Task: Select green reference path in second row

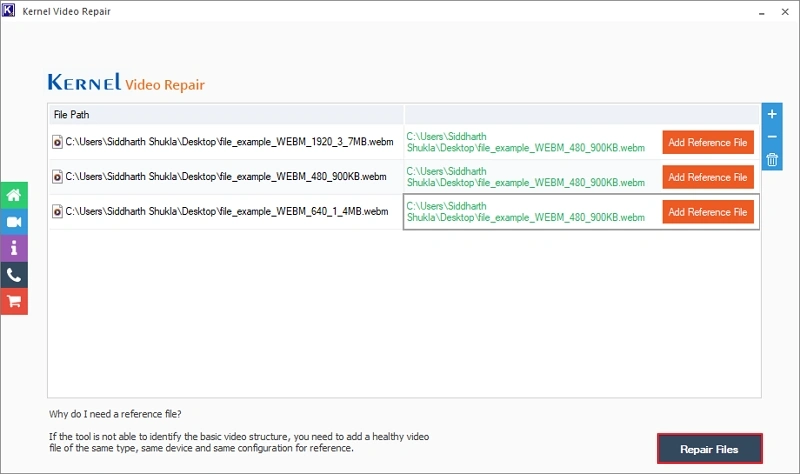Action: point(526,177)
